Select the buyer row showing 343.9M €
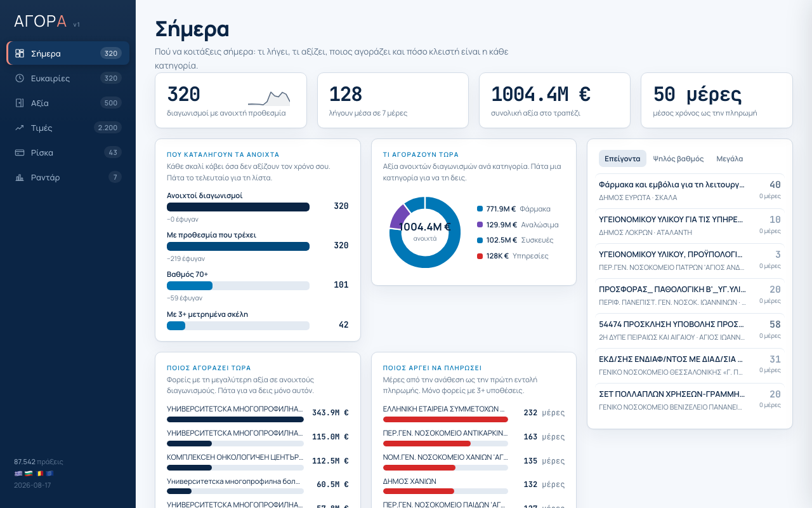 point(258,413)
